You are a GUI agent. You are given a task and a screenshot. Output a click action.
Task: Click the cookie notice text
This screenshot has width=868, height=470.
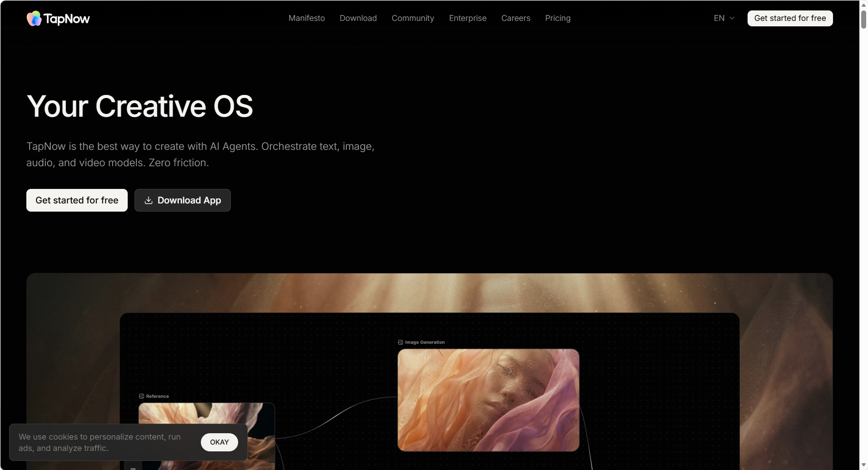coord(100,442)
